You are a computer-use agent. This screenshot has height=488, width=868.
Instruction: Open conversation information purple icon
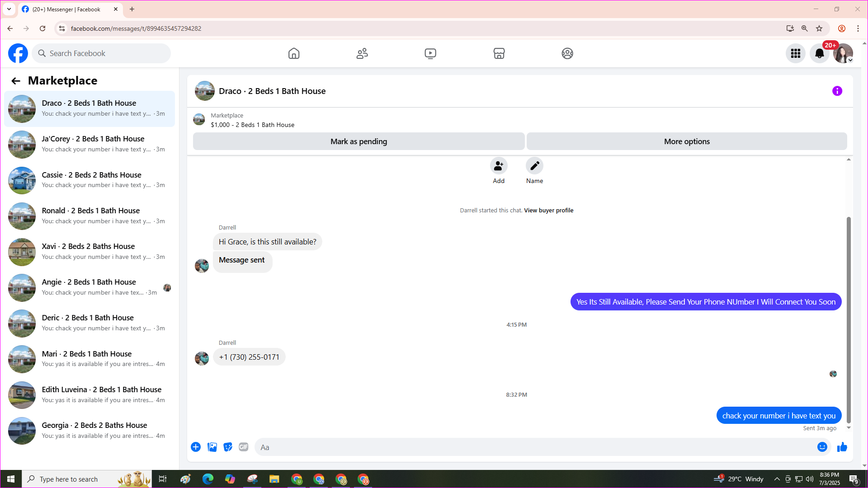[x=837, y=91]
